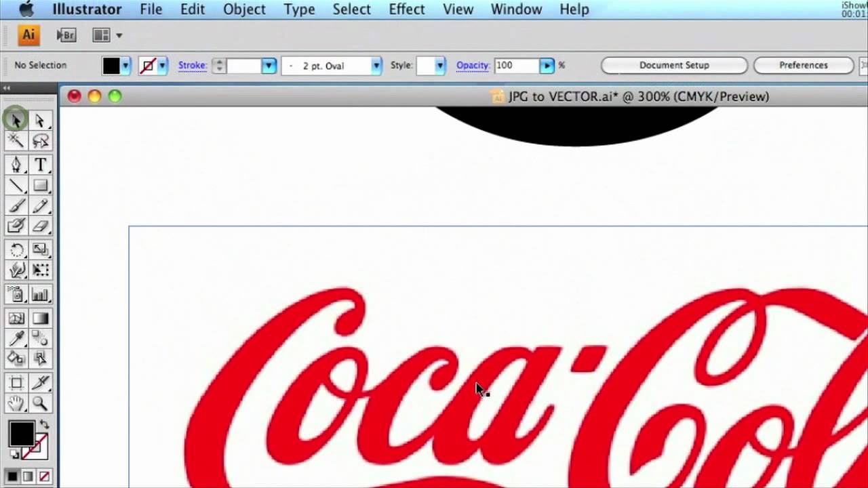Activate the Zoom tool
The image size is (868, 488).
tap(40, 403)
